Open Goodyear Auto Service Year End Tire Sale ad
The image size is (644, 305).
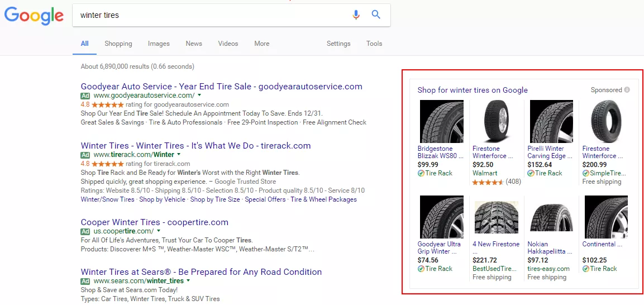pyautogui.click(x=221, y=87)
